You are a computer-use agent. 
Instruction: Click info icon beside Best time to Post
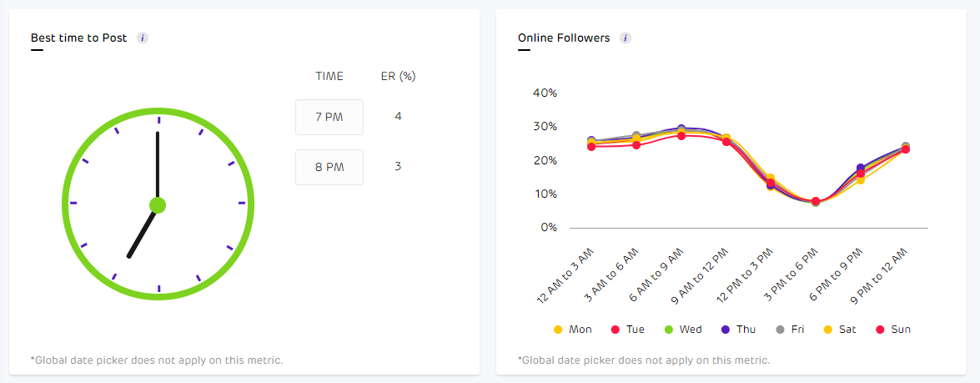(143, 38)
